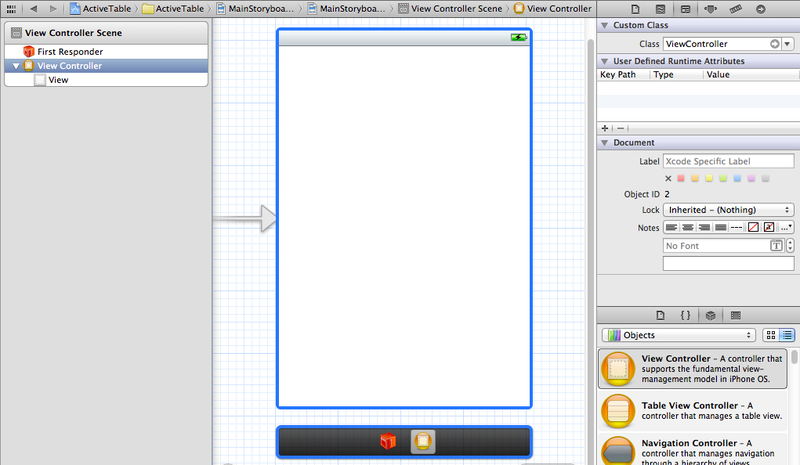Open the Attributes inspector tab
This screenshot has height=465, width=800.
[710, 9]
